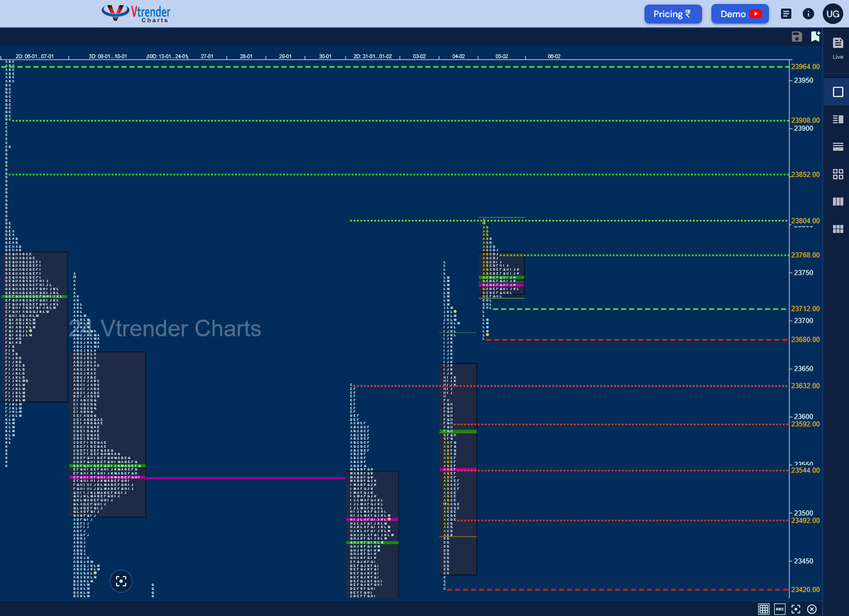Select the 10D: 13-01...24-01 date header
The width and height of the screenshot is (849, 616).
pyautogui.click(x=168, y=56)
